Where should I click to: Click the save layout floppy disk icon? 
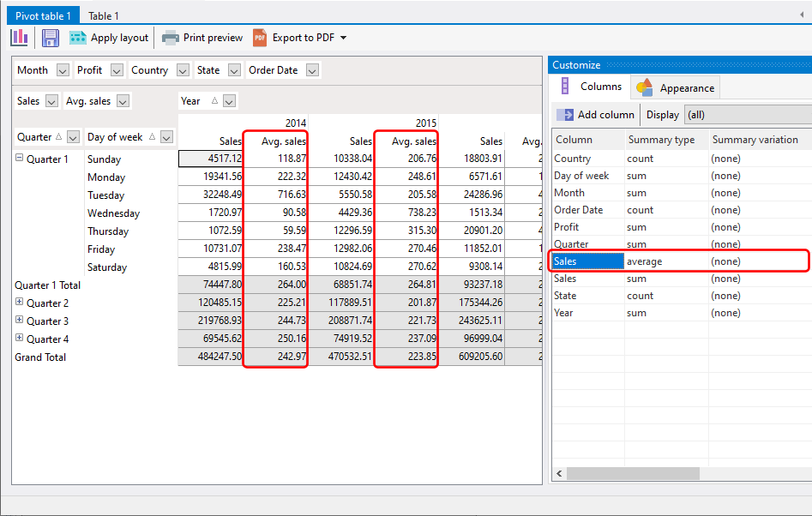pyautogui.click(x=51, y=38)
